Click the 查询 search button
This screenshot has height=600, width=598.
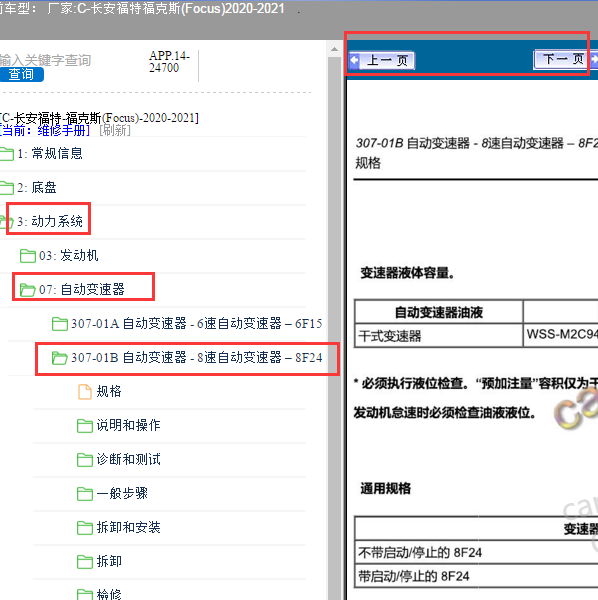[x=21, y=74]
